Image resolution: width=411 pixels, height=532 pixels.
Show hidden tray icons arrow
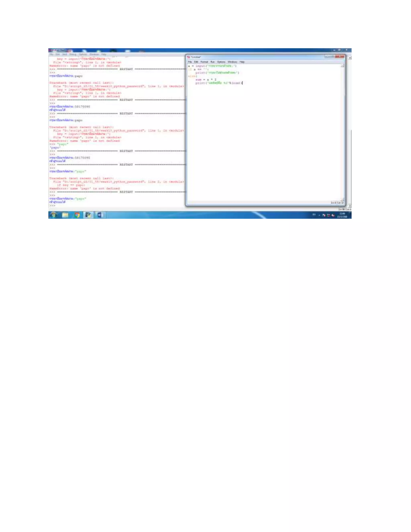coord(319,215)
